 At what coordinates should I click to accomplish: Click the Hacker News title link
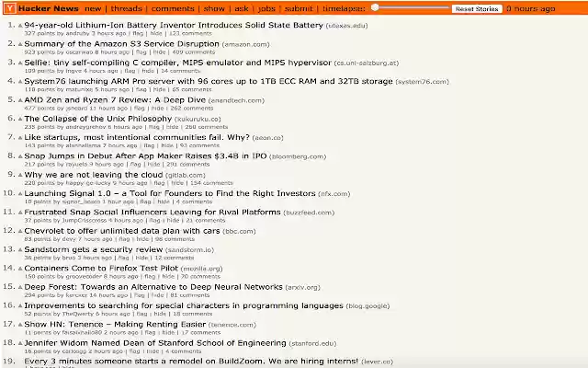click(x=49, y=8)
